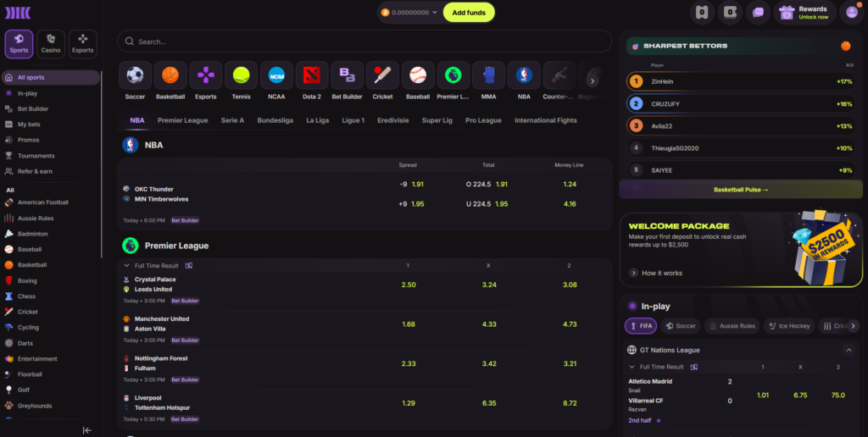
Task: Open Promos in the sidebar
Action: (x=28, y=140)
